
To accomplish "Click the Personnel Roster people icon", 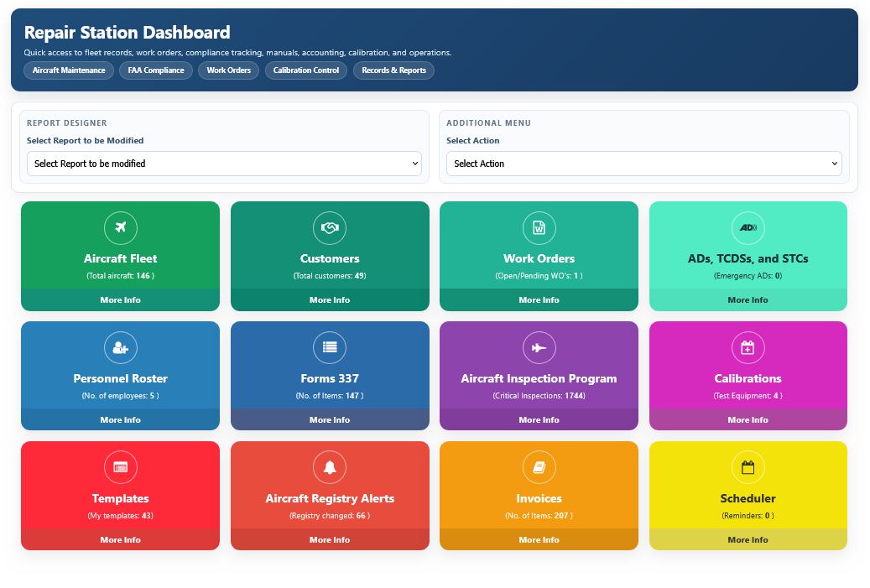I will pyautogui.click(x=120, y=347).
